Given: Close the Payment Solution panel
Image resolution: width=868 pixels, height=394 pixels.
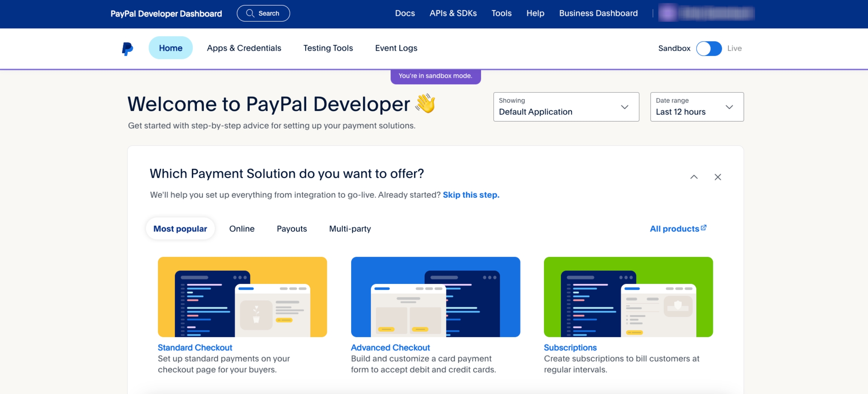Looking at the screenshot, I should point(717,177).
